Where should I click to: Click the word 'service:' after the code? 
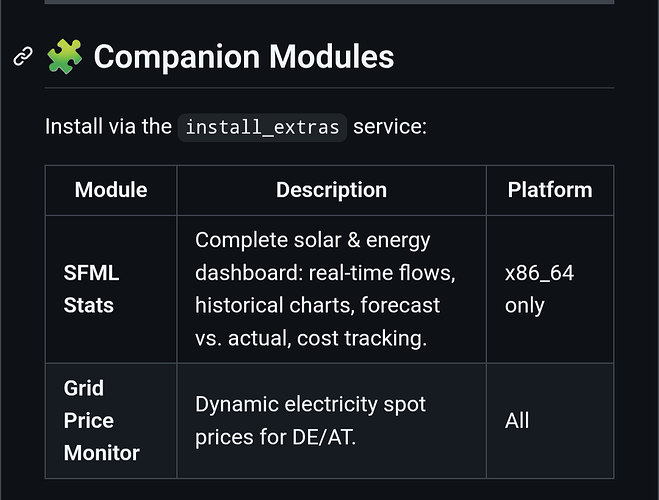(390, 126)
